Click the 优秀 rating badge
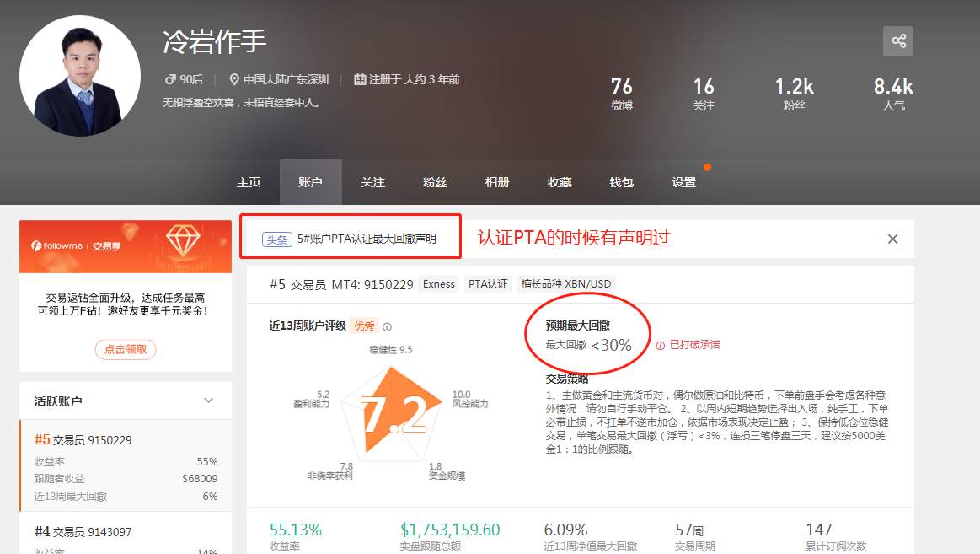This screenshot has height=554, width=980. (x=364, y=325)
